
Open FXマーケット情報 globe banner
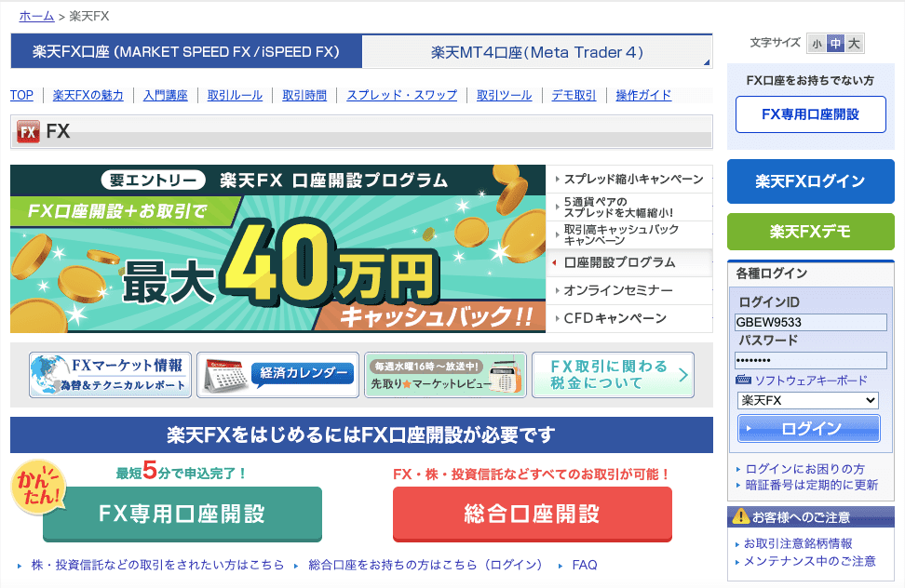(110, 375)
